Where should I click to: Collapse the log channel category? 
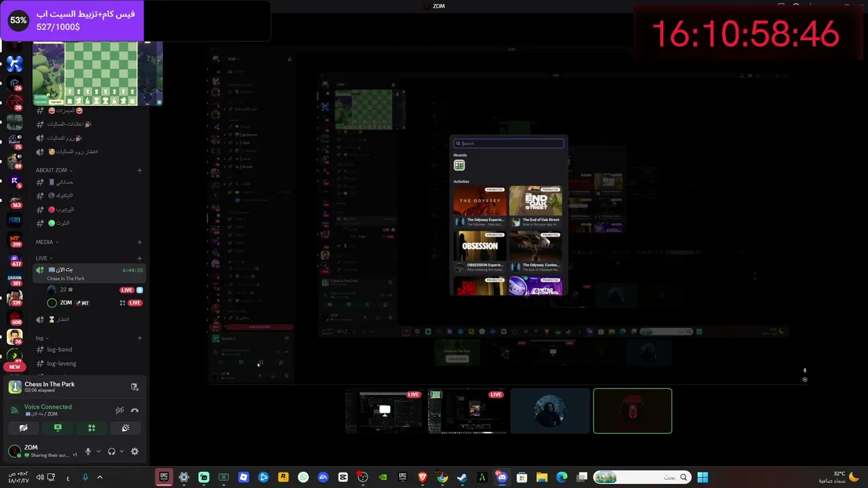click(41, 338)
